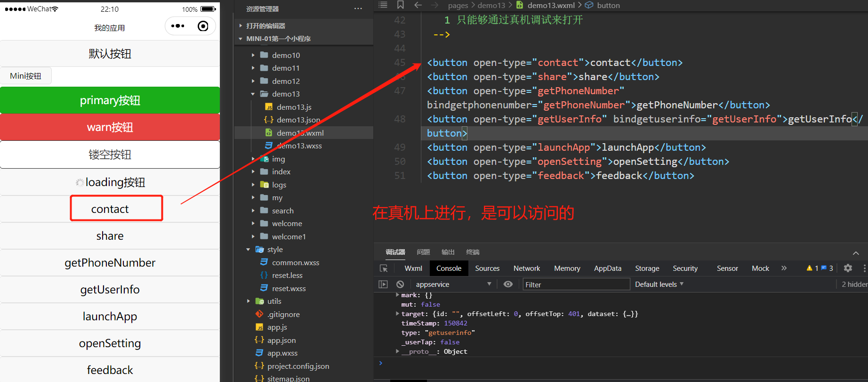This screenshot has width=868, height=382.
Task: Tap the contact button in simulator
Action: (x=110, y=209)
